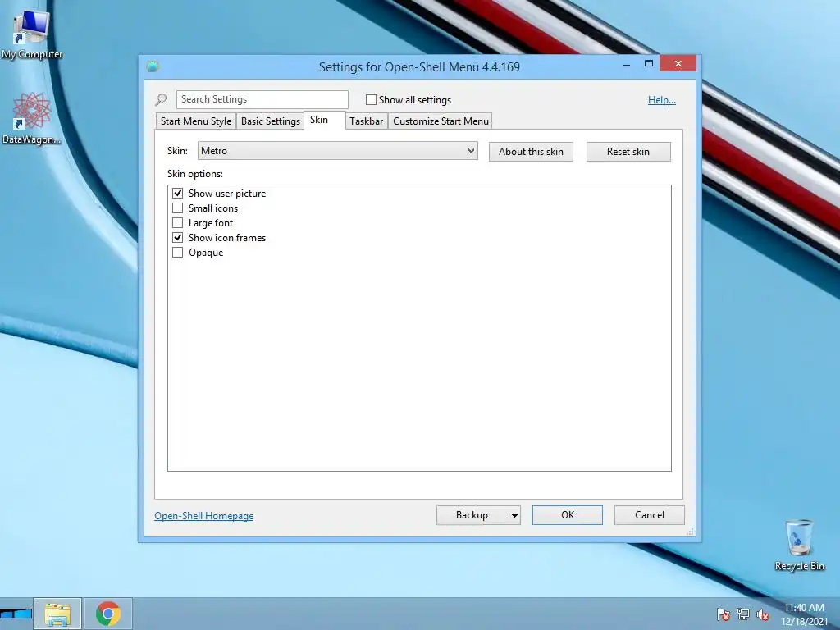840x630 pixels.
Task: Click the About this skin button
Action: (531, 152)
